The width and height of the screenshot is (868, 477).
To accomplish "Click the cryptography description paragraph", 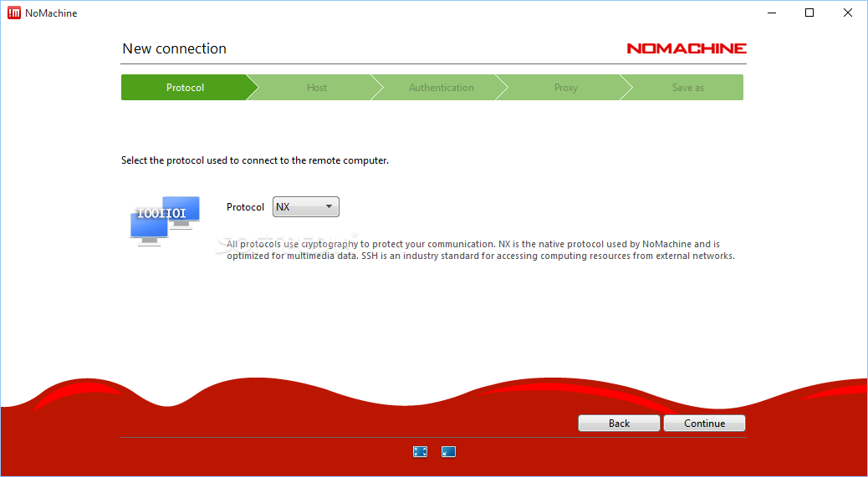I will (x=481, y=250).
